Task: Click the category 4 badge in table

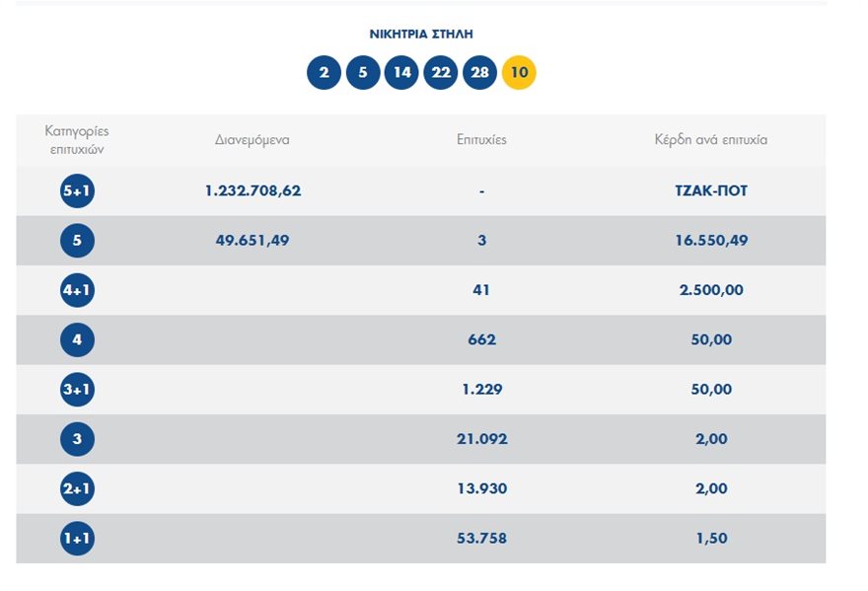Action: tap(77, 340)
